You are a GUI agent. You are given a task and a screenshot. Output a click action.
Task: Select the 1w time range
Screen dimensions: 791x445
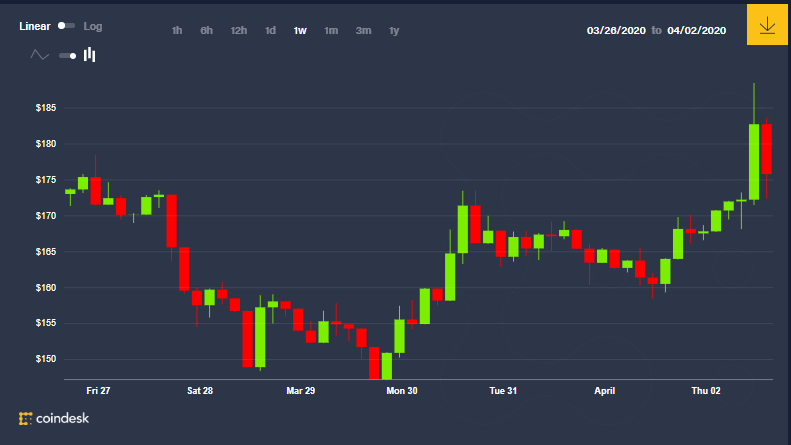click(300, 31)
